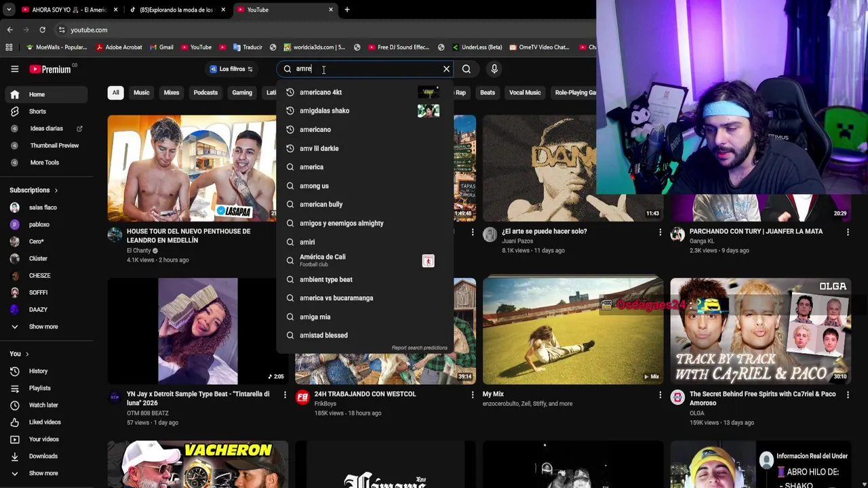Open pabloxo subscription channel

[x=46, y=224]
